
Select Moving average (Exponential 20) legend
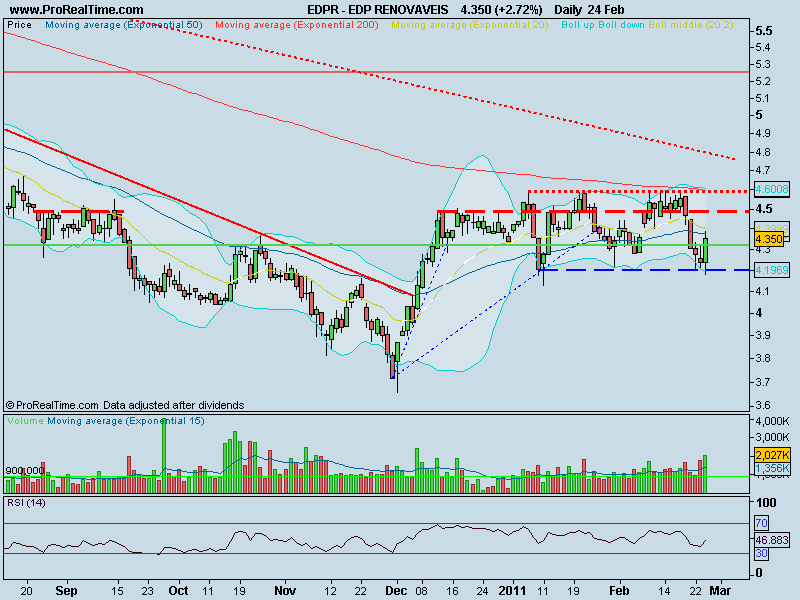[x=470, y=24]
